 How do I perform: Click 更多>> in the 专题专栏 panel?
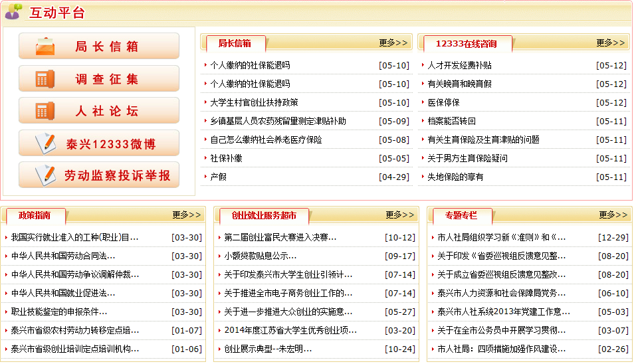click(613, 215)
